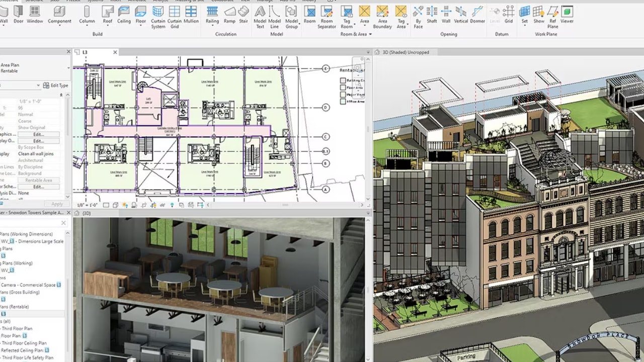Enable Reveal Hidden Elements lightbulb
Viewport: 644px width, 362px height.
[x=172, y=205]
